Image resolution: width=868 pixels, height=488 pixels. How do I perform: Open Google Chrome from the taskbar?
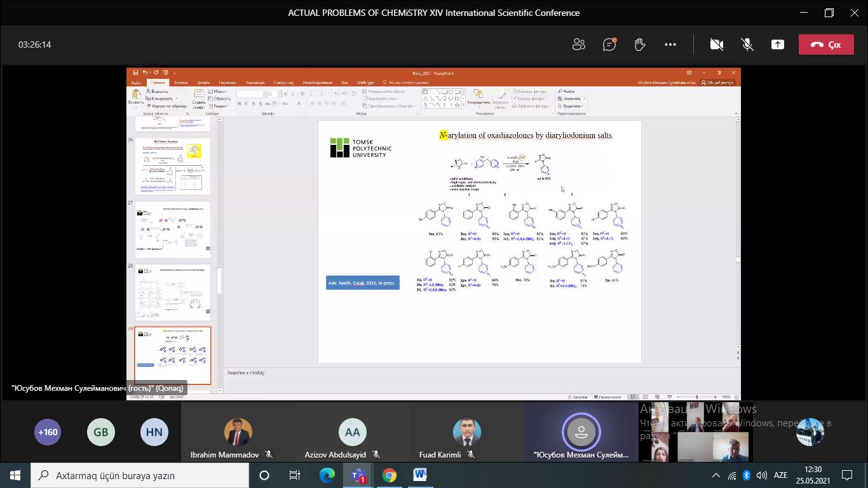389,475
